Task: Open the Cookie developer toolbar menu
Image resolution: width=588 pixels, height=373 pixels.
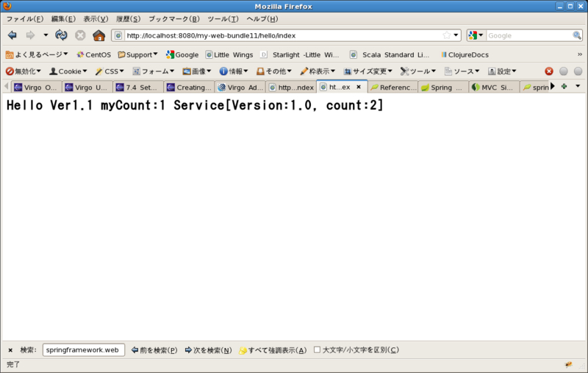Action: pyautogui.click(x=68, y=71)
